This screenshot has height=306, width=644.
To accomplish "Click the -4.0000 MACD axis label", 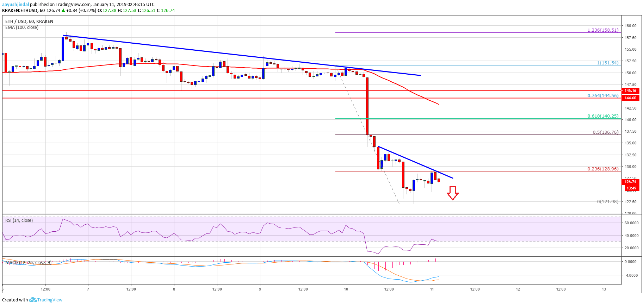I will pos(631,275).
